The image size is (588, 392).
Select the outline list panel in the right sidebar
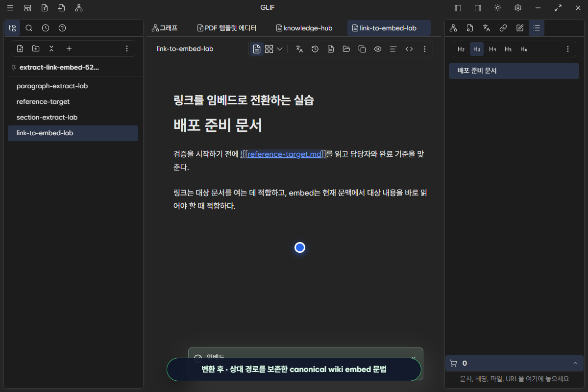point(537,28)
